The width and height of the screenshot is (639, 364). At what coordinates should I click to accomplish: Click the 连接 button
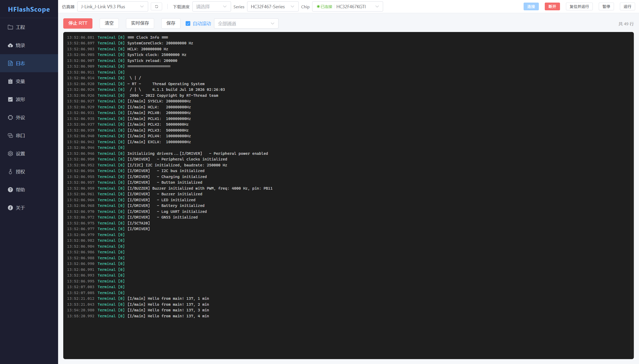[531, 6]
